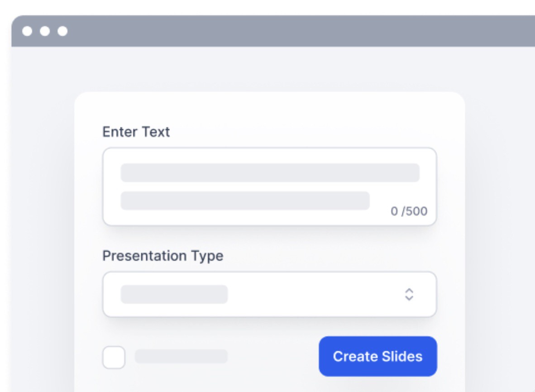Click the shorter second placeholder line in the text box
Viewport: 535px width, 392px height.
point(245,201)
